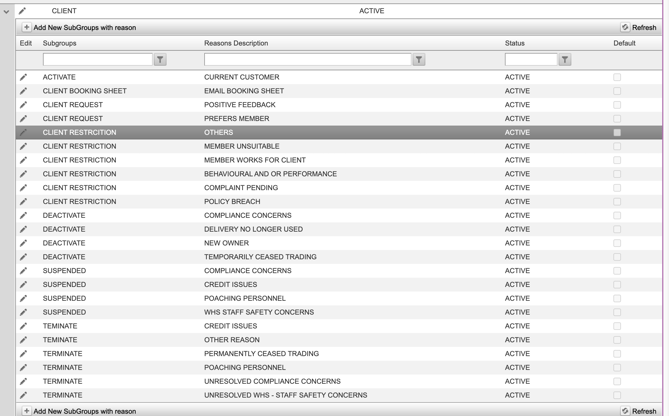Sort by Reasons Description column header
Screen dimensions: 670x416
pyautogui.click(x=236, y=43)
